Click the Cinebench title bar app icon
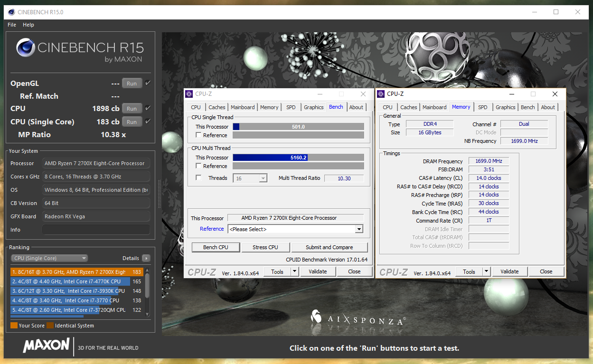593x364 pixels. pyautogui.click(x=10, y=12)
